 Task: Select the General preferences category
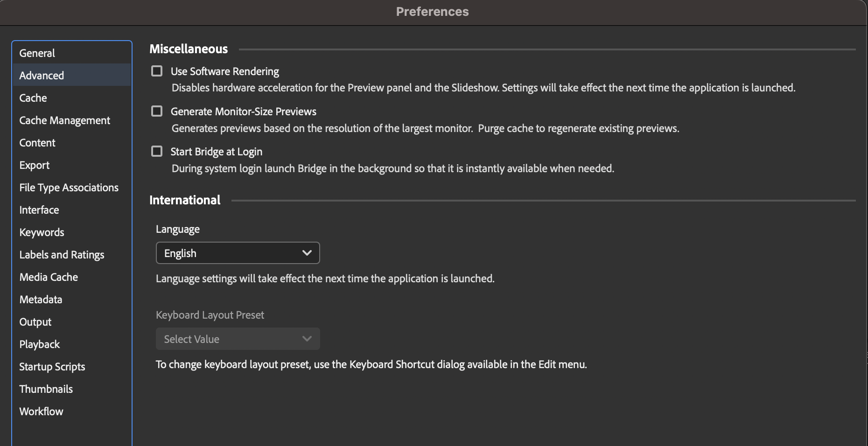(37, 53)
